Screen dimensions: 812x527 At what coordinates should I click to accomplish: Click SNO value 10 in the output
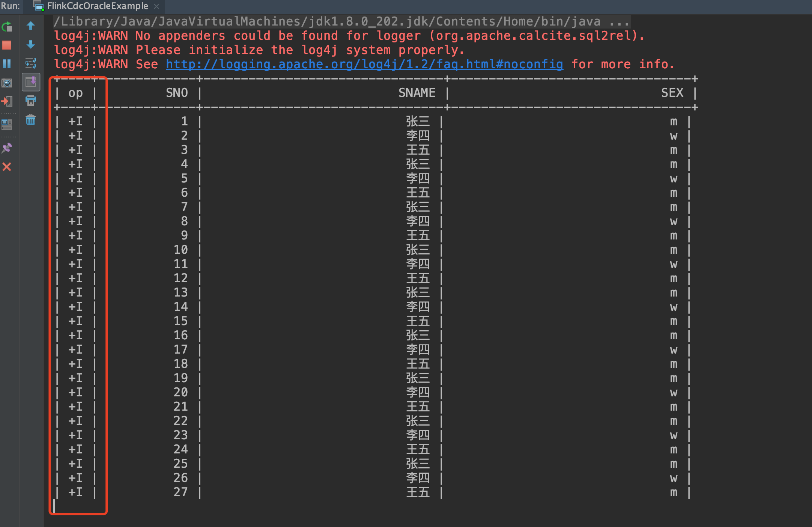point(180,250)
